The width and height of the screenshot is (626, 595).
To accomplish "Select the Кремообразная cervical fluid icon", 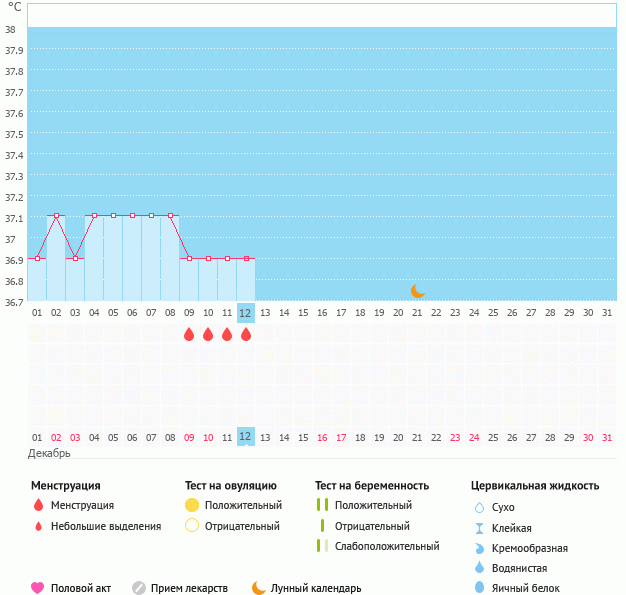I will click(x=479, y=548).
